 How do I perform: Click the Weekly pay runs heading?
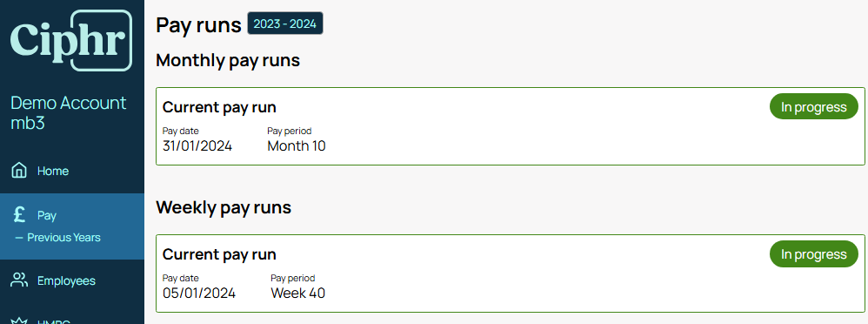click(224, 207)
